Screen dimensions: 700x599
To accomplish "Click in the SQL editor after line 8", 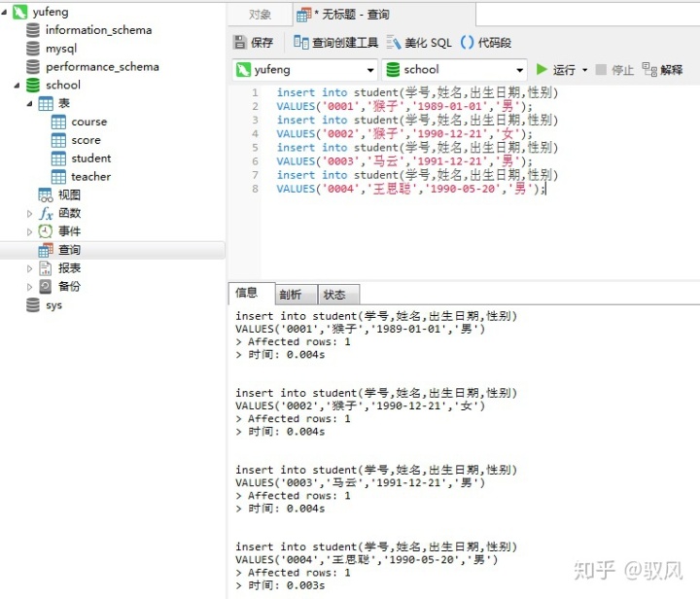I will (546, 189).
